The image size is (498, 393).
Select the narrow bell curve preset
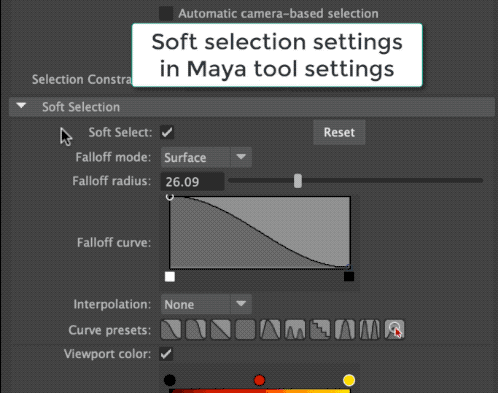(345, 330)
